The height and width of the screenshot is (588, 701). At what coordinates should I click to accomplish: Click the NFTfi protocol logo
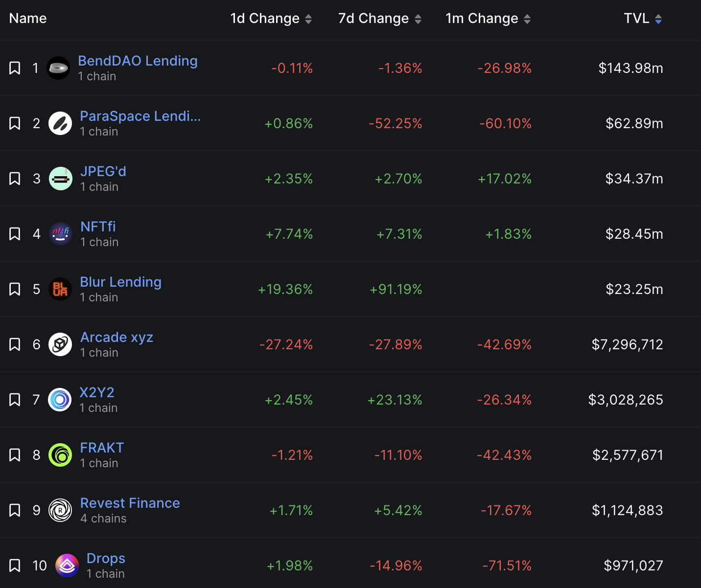tap(61, 234)
